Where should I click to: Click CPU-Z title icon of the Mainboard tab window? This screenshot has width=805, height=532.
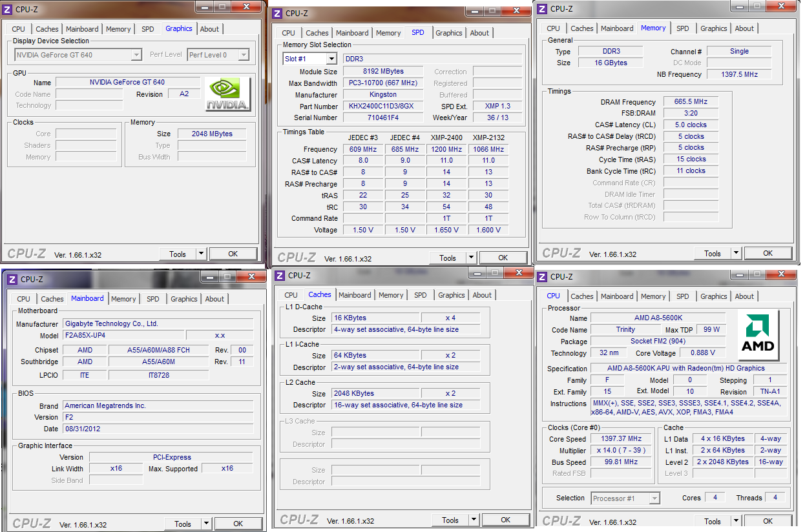pos(12,279)
